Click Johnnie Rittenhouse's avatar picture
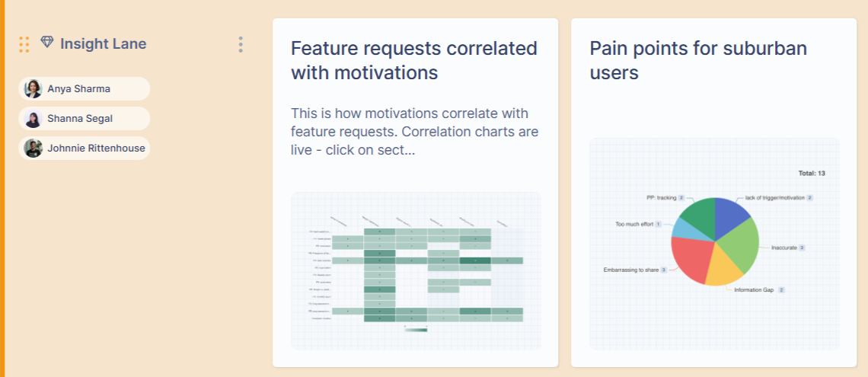This screenshot has height=377, width=868. point(34,149)
